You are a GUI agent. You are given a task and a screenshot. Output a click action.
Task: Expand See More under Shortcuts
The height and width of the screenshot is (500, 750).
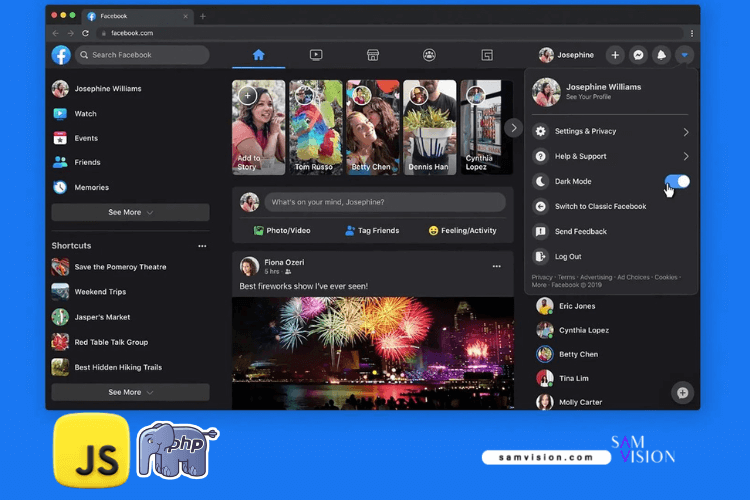click(130, 392)
